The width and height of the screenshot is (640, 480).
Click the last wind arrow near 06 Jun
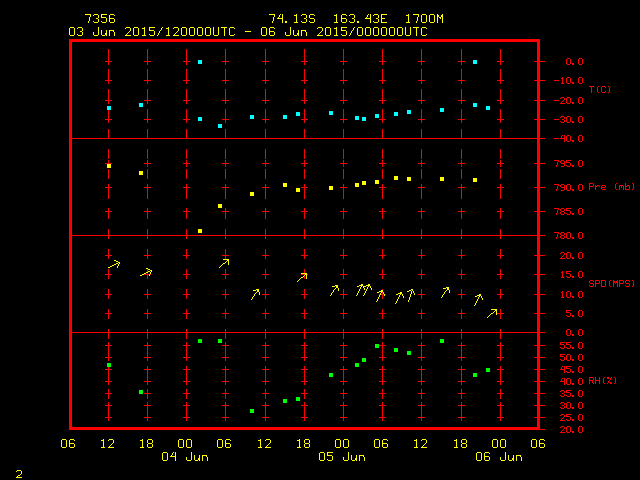492,313
